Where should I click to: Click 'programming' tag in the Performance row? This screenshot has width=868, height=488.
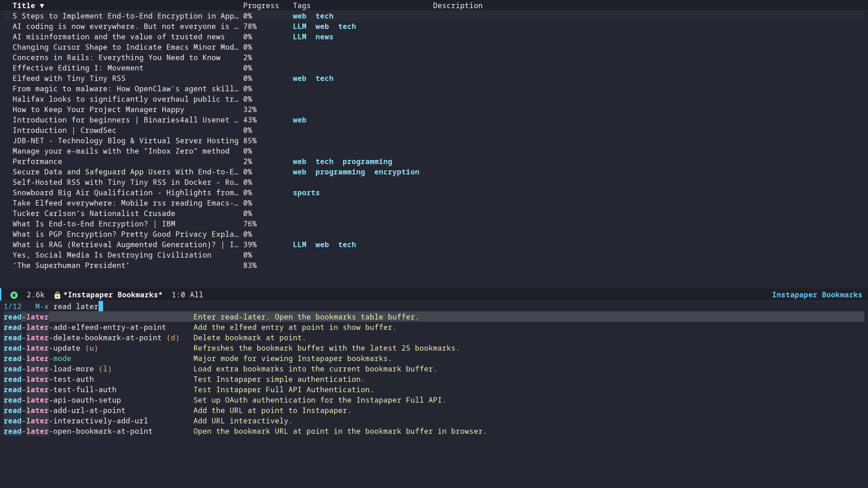click(x=367, y=162)
